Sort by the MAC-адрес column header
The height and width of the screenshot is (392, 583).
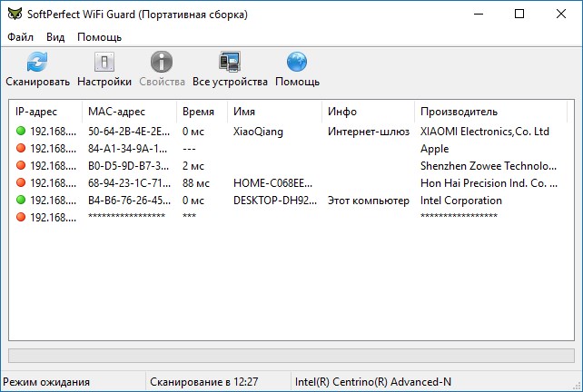(129, 112)
